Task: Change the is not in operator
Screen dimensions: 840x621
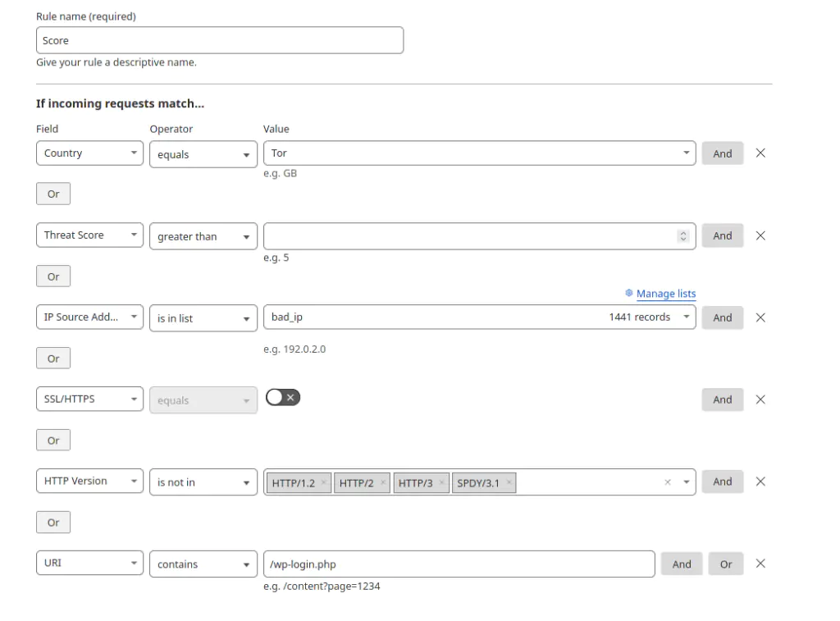Action: coord(203,482)
